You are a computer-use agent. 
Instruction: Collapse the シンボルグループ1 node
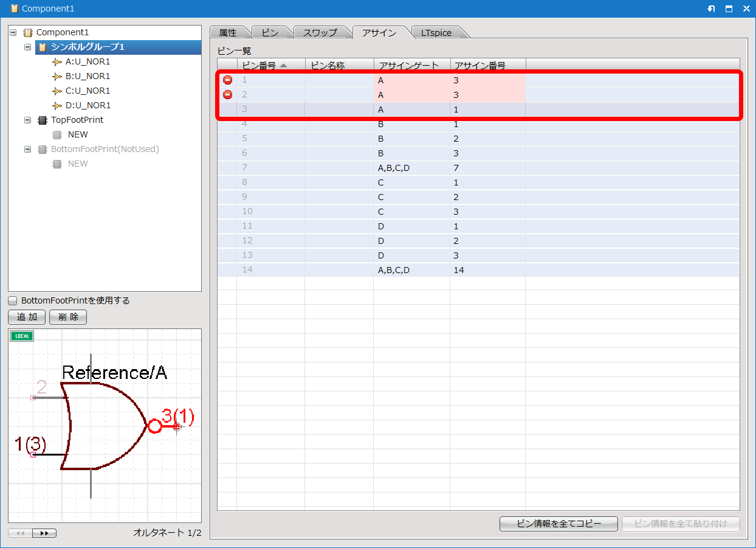pyautogui.click(x=28, y=47)
